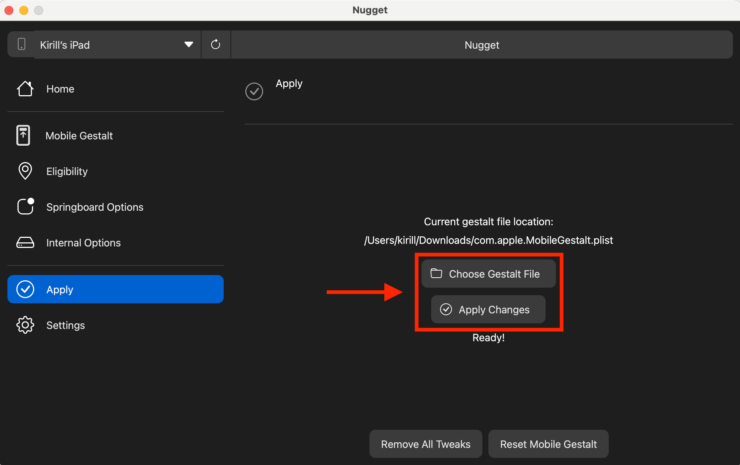Screen dimensions: 740x465
Task: Select the Apply sidebar item
Action: 115,289
